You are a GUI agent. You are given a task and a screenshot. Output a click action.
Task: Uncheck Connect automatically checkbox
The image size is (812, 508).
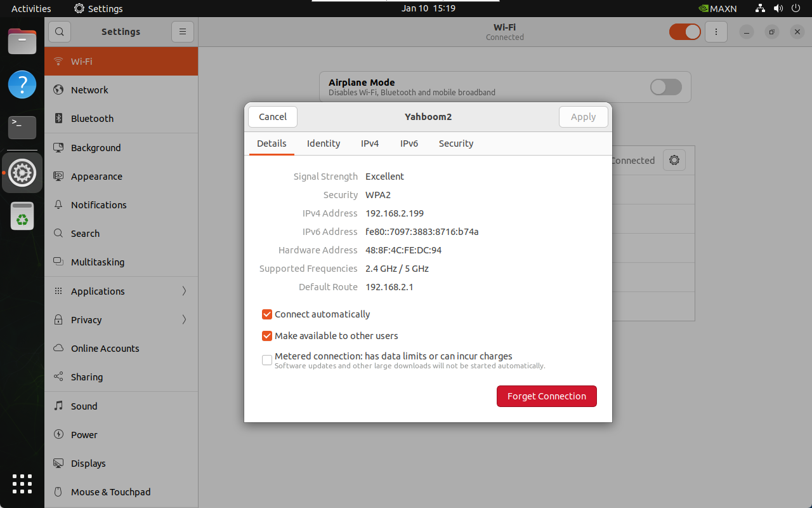[267, 314]
